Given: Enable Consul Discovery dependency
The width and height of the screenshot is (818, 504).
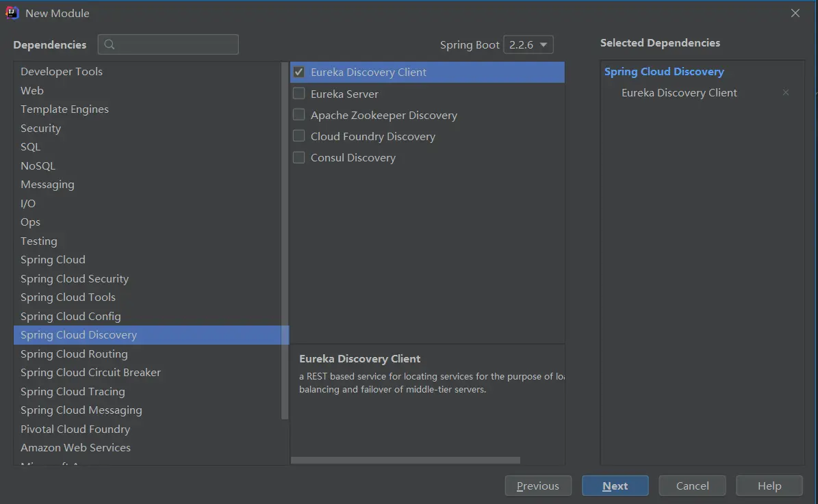Looking at the screenshot, I should (299, 157).
